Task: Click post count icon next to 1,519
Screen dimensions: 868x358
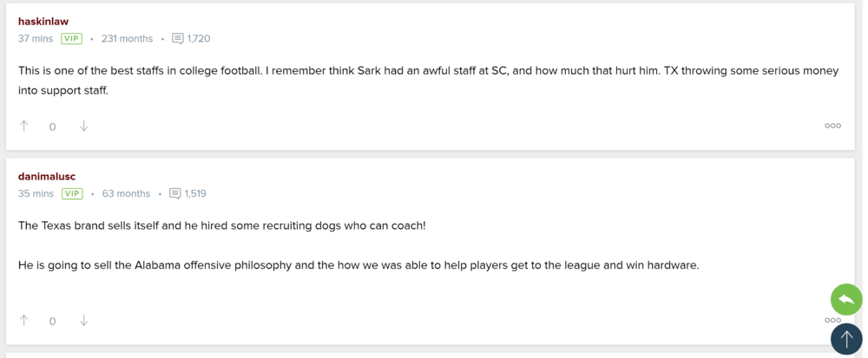Action: [175, 194]
